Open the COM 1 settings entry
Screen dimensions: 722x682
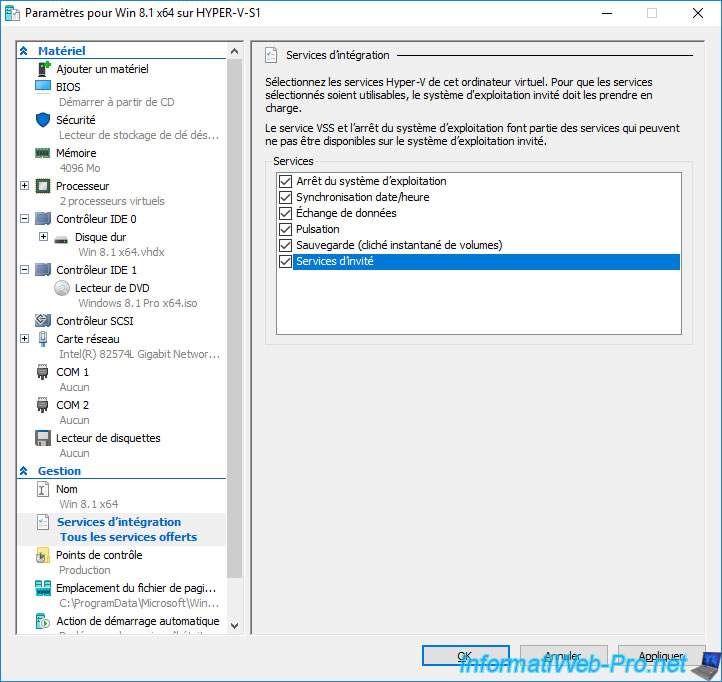72,372
